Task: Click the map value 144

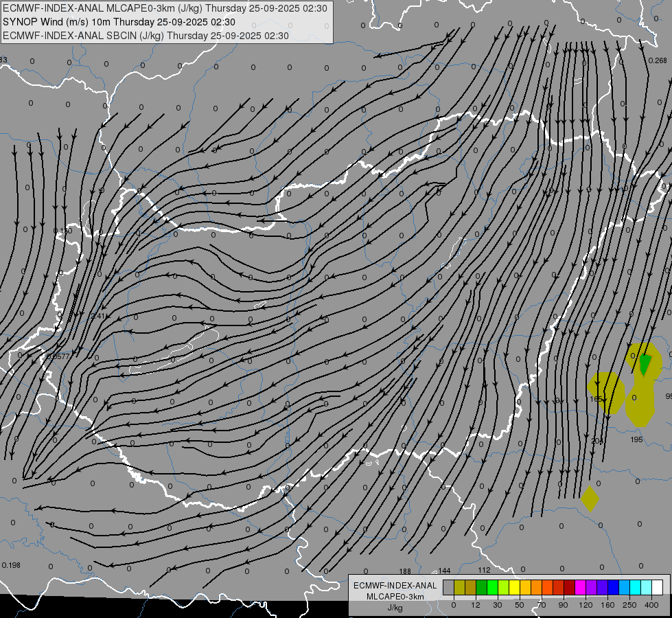Action: click(x=444, y=571)
